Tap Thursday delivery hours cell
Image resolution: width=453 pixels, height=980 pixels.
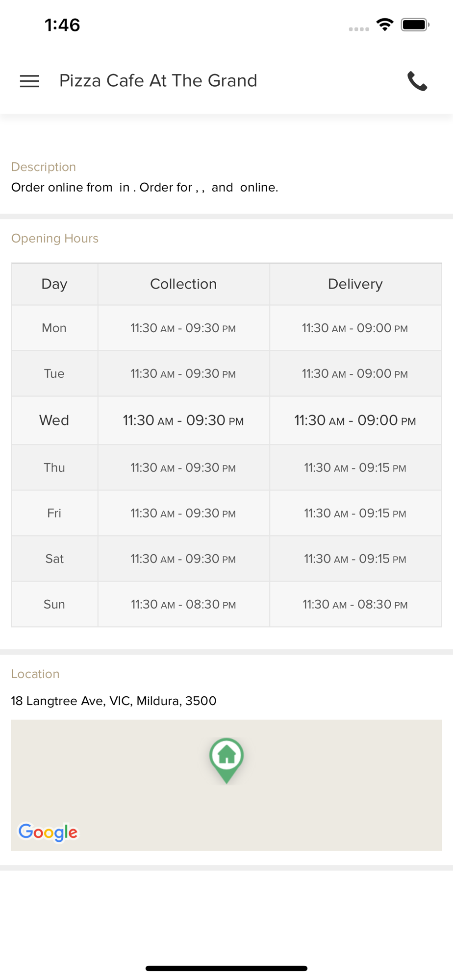pos(355,467)
